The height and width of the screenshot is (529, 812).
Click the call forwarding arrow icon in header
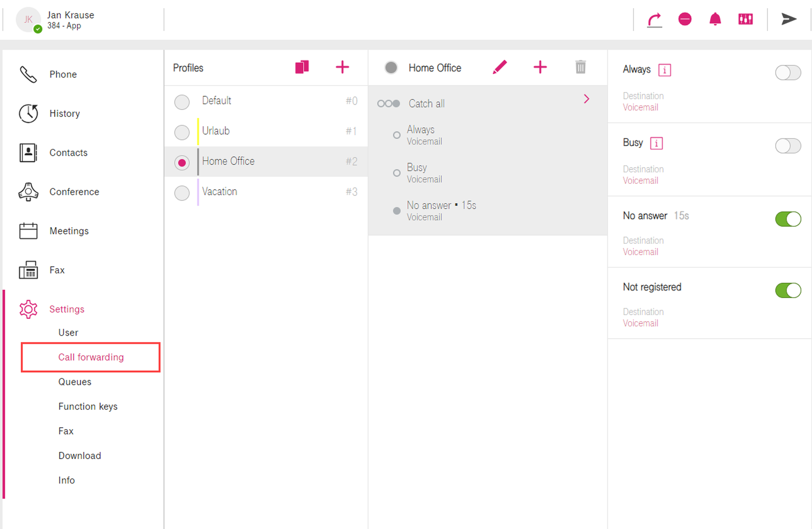tap(654, 19)
